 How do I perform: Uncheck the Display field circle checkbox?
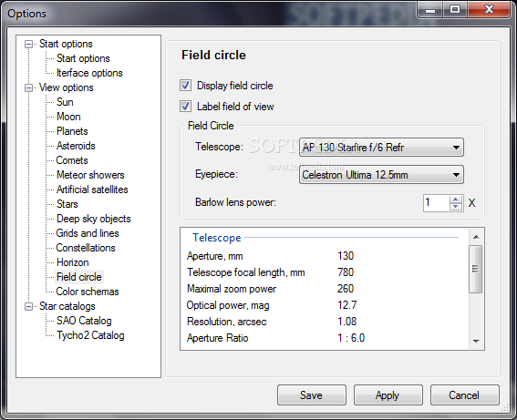point(185,86)
